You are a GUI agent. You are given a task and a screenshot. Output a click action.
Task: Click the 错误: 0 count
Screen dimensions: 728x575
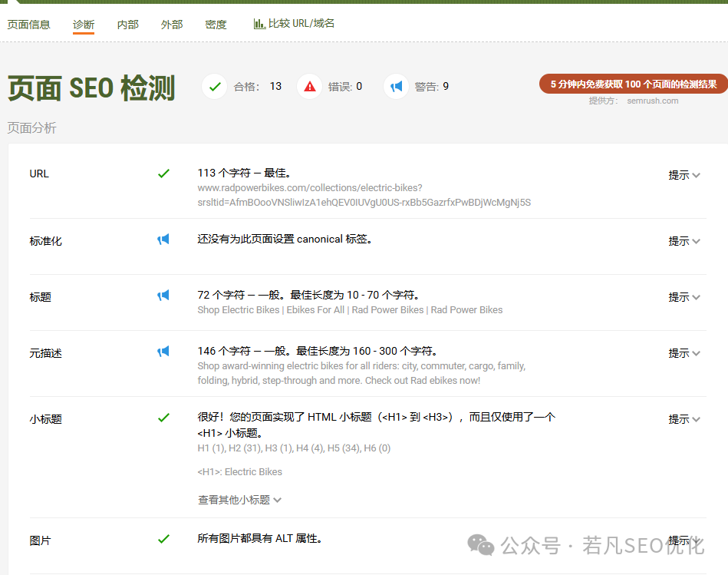point(345,87)
